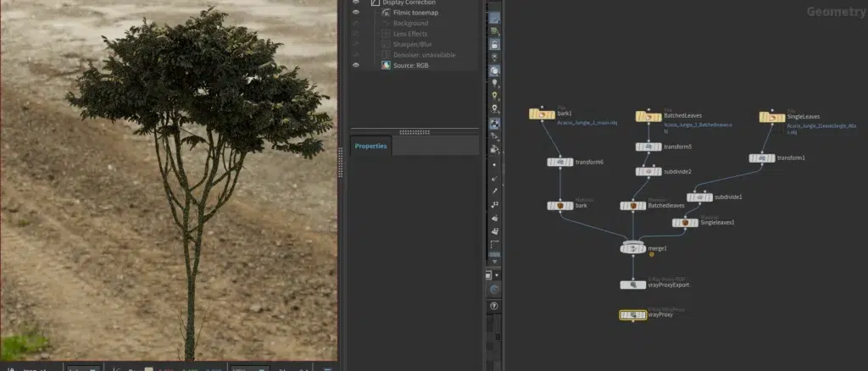Select the Singleleaves1 Material node
This screenshot has height=371, width=868.
coord(685,223)
